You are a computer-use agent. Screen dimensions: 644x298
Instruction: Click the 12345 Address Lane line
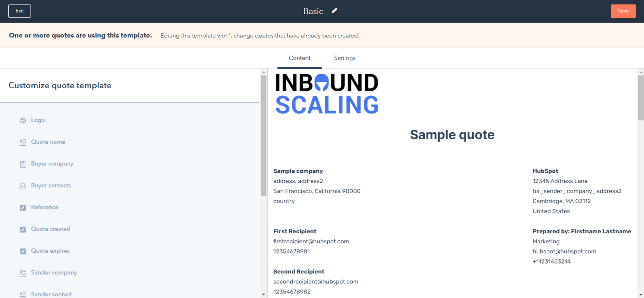[x=560, y=181]
